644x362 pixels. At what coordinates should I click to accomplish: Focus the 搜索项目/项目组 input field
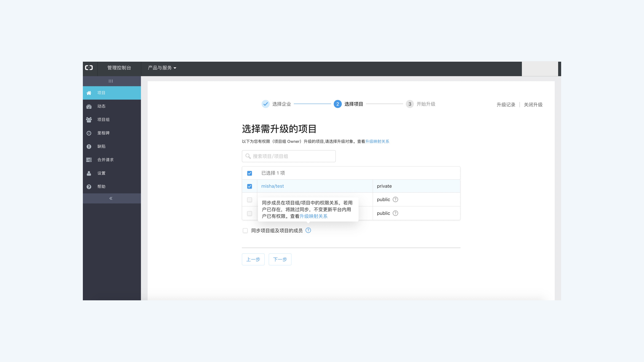288,156
